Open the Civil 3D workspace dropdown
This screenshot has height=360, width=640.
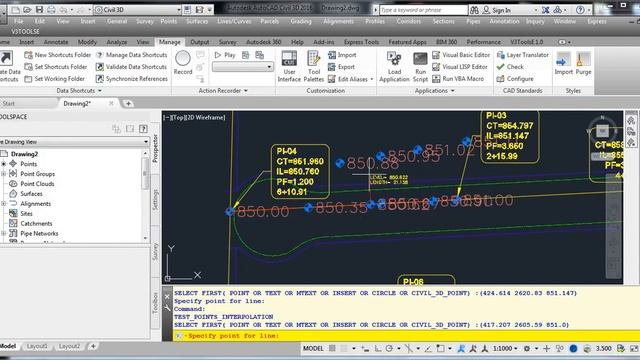click(138, 9)
